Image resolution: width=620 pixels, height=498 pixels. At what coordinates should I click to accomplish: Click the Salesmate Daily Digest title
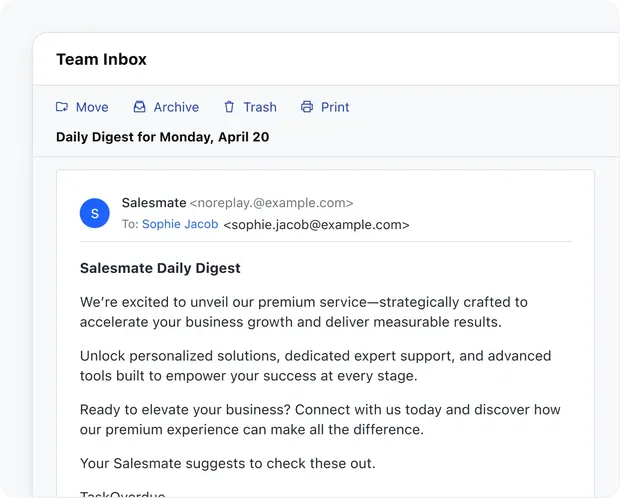[x=160, y=268]
